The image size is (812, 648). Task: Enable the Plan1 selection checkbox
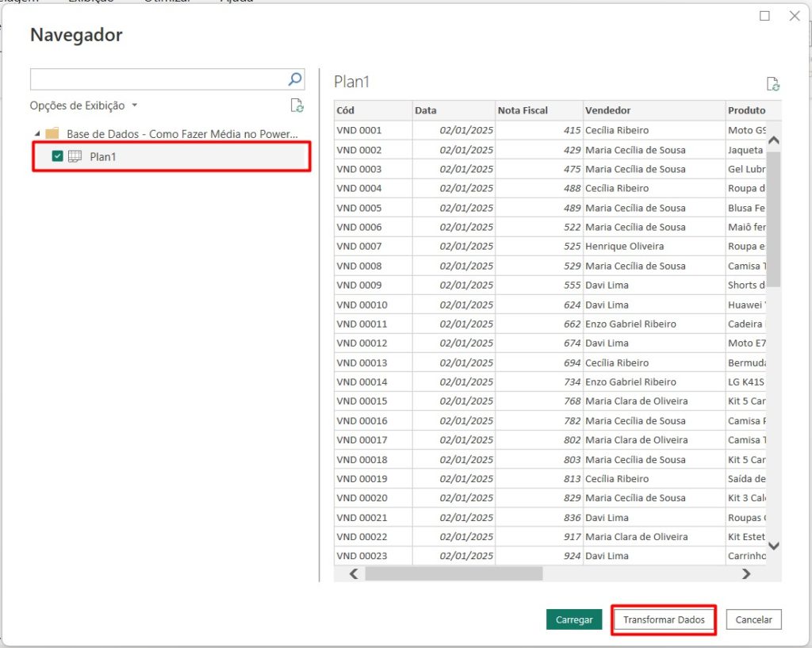click(57, 156)
